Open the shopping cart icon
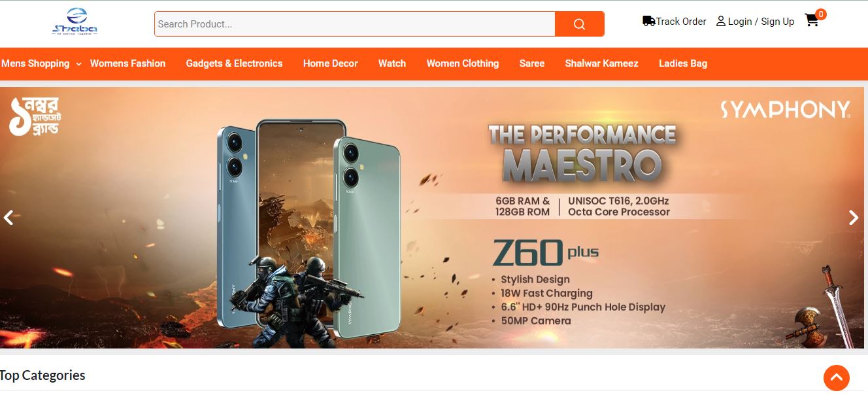 (x=812, y=20)
